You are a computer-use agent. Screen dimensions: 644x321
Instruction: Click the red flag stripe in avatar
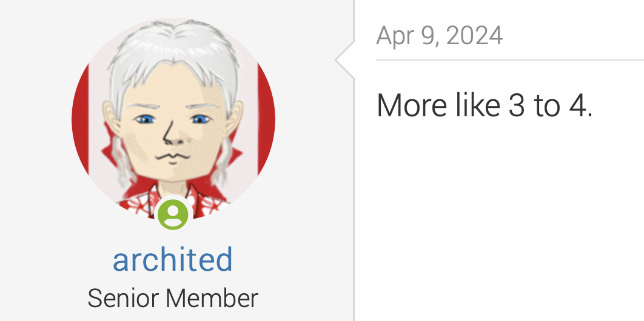267,119
